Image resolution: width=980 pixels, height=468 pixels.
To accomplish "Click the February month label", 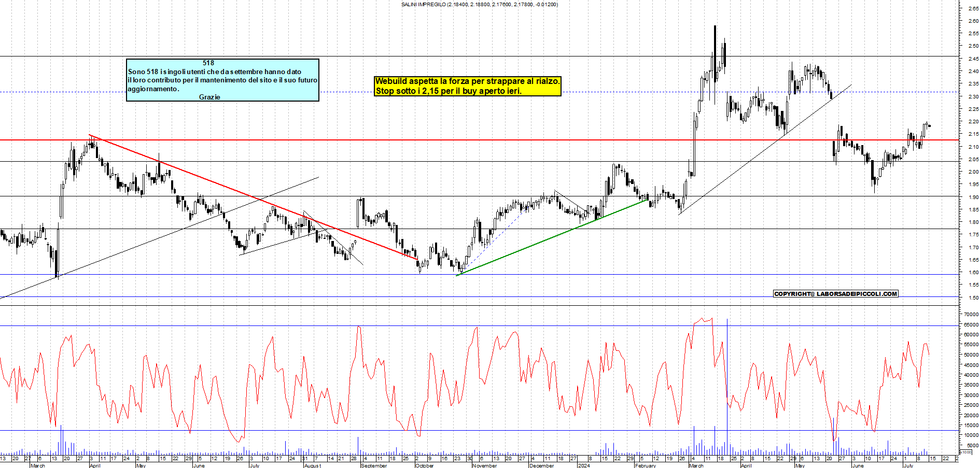I will (646, 465).
